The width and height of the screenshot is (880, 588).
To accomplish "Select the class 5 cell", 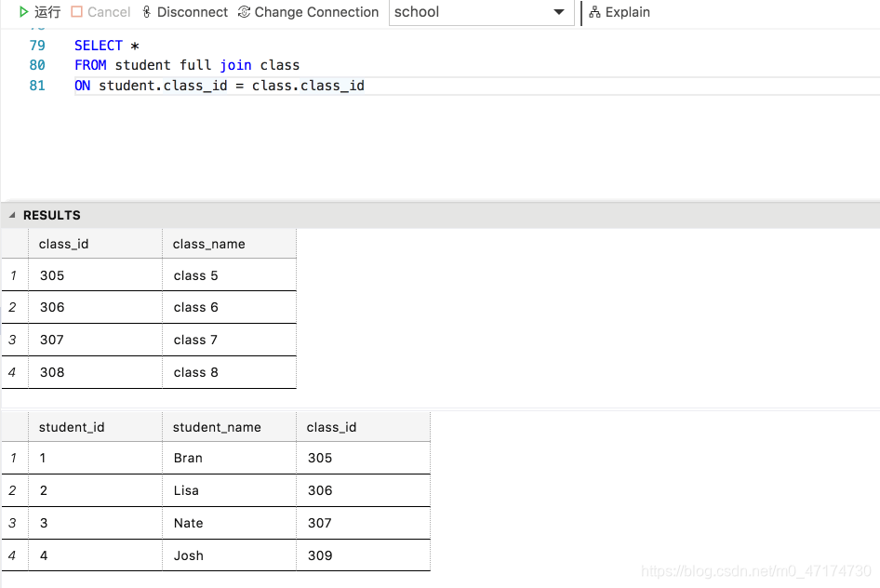I will pos(229,274).
